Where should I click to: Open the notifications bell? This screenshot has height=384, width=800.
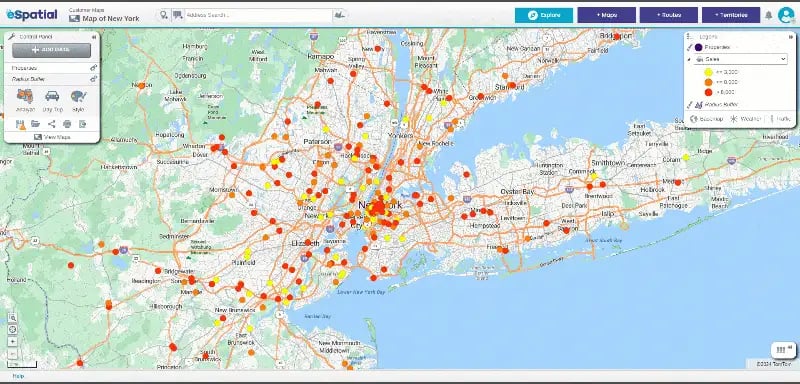768,15
